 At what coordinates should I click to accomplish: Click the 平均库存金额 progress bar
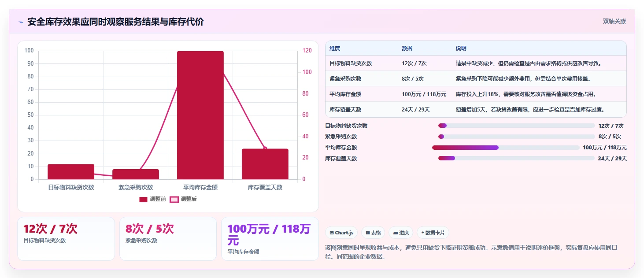pos(506,148)
